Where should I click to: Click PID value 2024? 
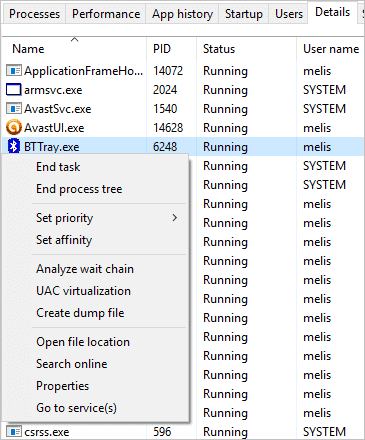pos(165,90)
